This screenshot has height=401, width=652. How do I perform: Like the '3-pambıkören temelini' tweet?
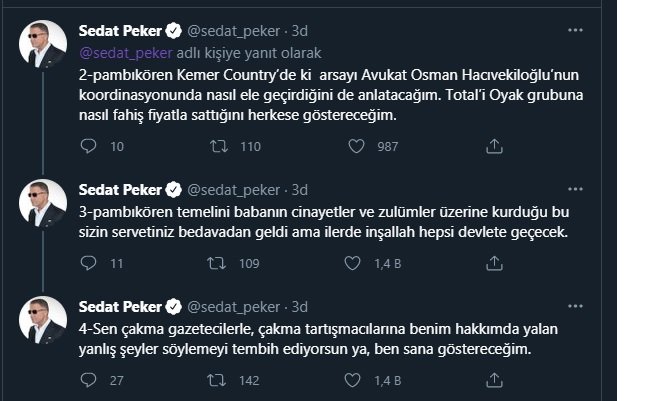point(352,263)
